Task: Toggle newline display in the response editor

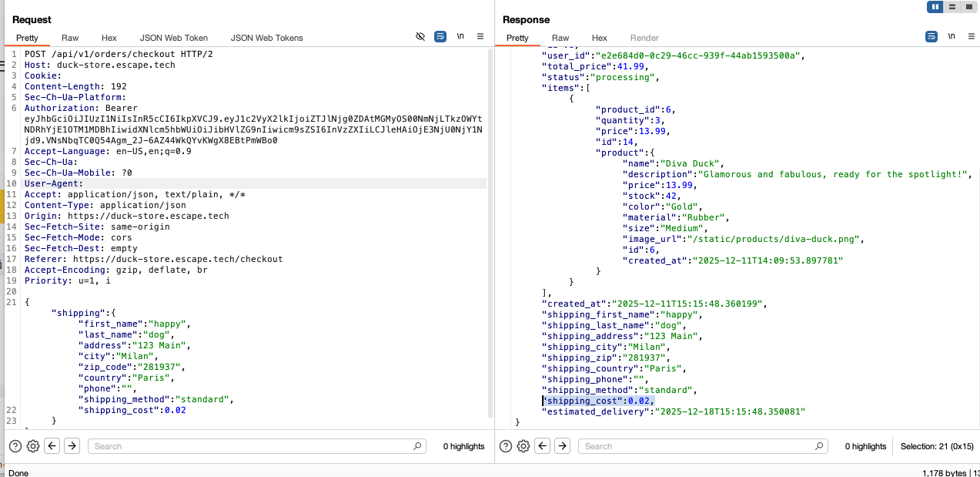Action: (x=952, y=36)
